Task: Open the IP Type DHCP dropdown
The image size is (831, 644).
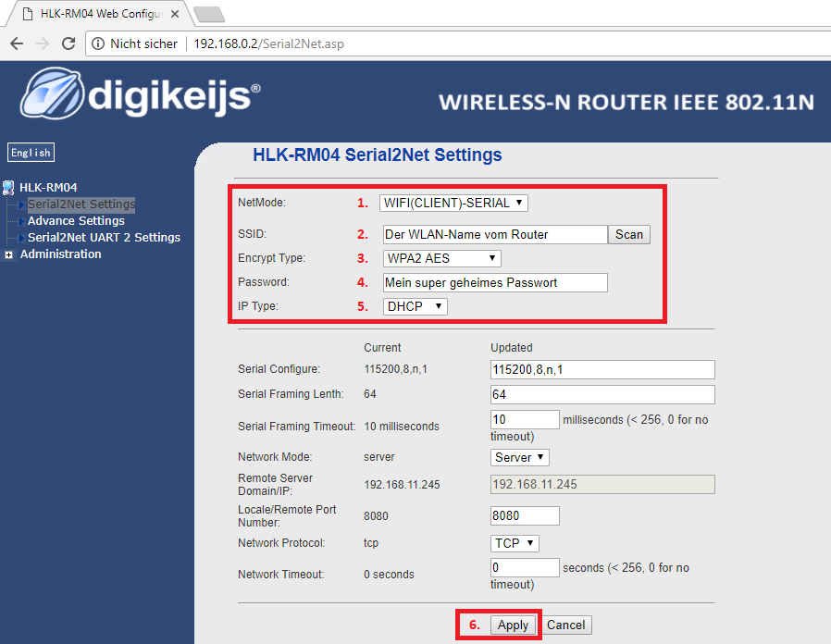Action: pyautogui.click(x=415, y=306)
